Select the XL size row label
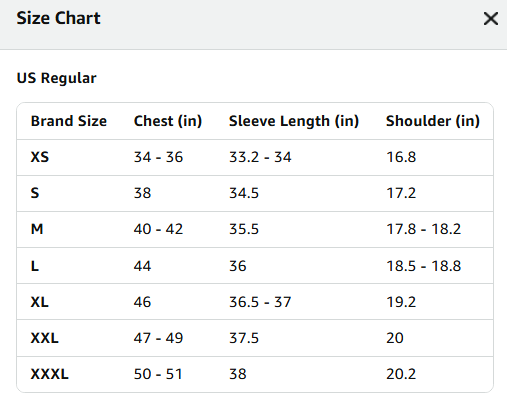Screen dimensions: 507x407 (40, 302)
